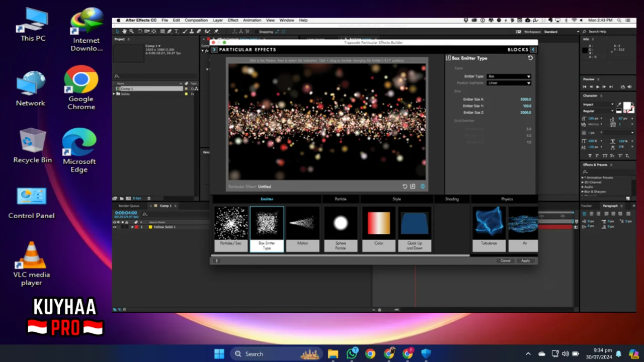Click Faux Bold button in Character panel

coord(590,156)
